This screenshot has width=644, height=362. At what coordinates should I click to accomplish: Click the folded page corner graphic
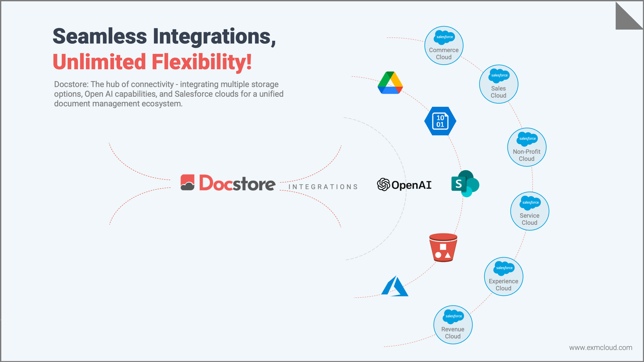(629, 15)
